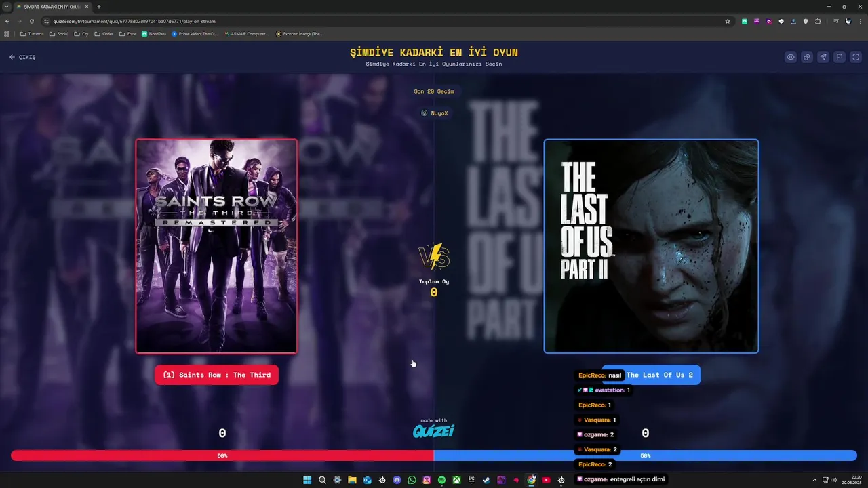Reload the page with the refresh button
The image size is (868, 488).
[31, 21]
